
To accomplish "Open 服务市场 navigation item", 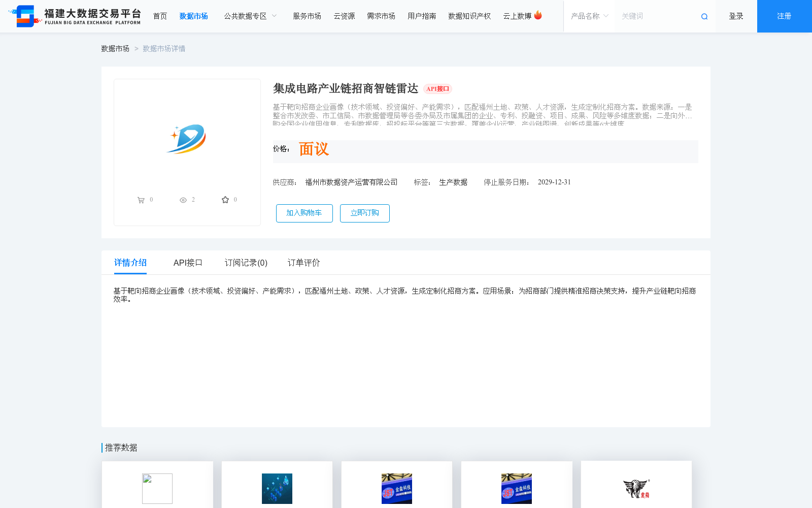I will click(307, 16).
